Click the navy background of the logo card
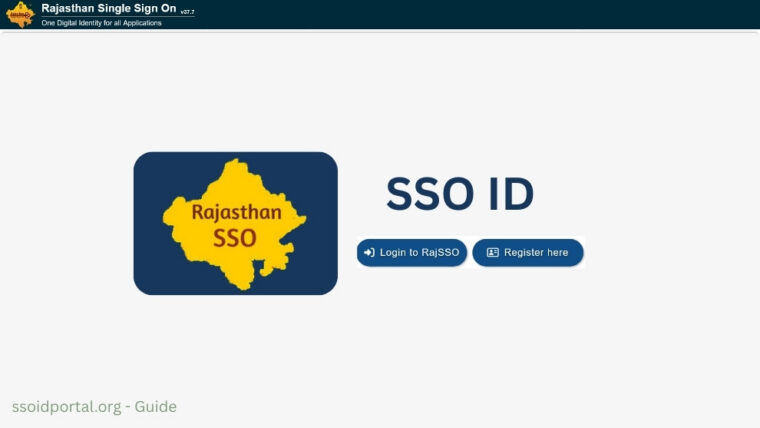Screen dimensions: 760x428 coord(160,270)
